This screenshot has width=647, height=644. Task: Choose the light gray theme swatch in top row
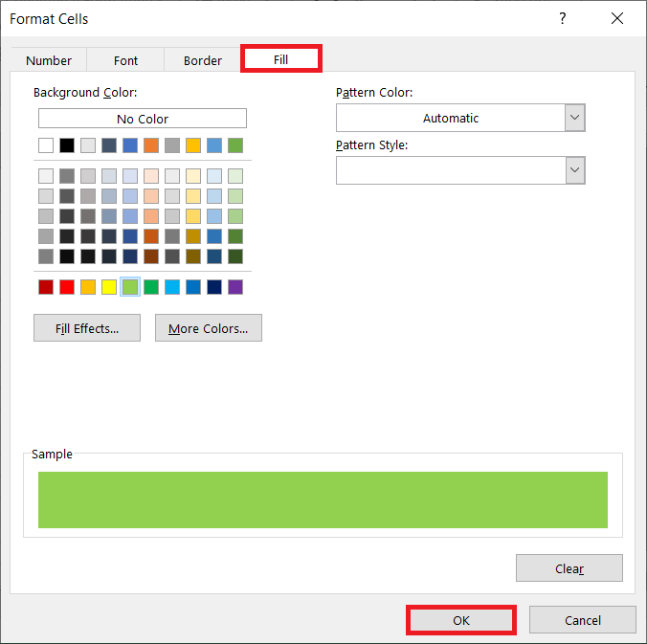pyautogui.click(x=88, y=145)
